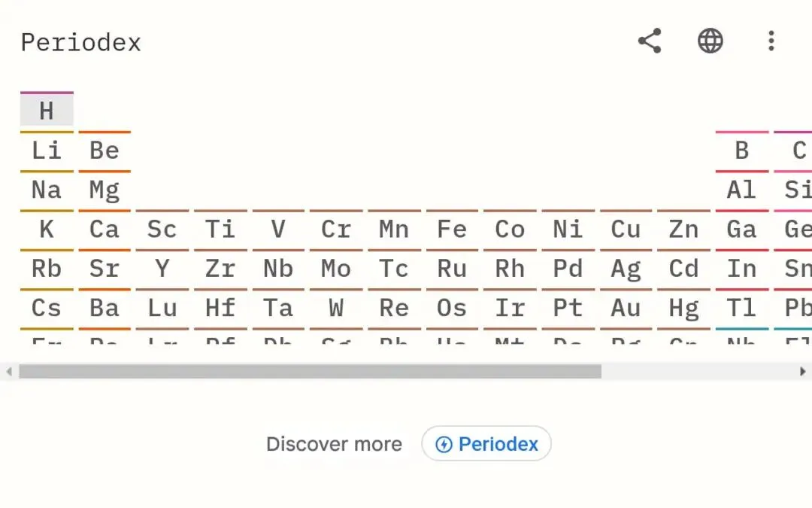The height and width of the screenshot is (508, 812).
Task: Click the scrollbar right arrow
Action: tap(803, 371)
